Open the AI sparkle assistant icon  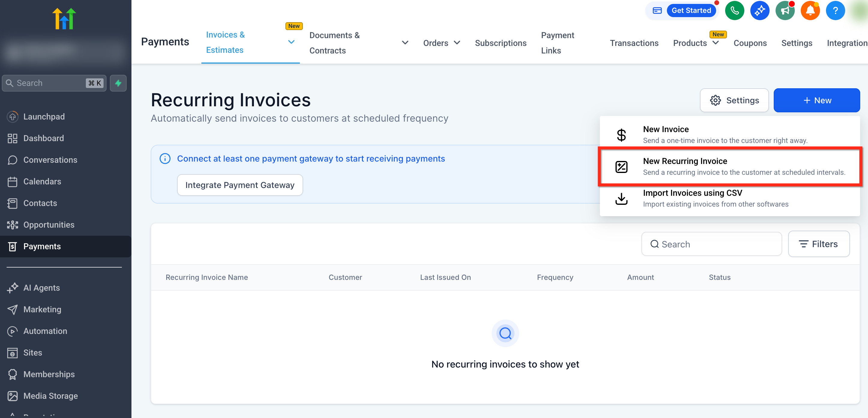[759, 11]
